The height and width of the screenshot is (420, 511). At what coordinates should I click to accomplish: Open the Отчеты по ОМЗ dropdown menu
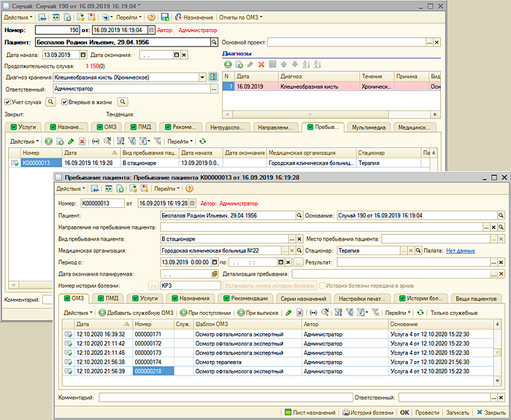coord(242,16)
